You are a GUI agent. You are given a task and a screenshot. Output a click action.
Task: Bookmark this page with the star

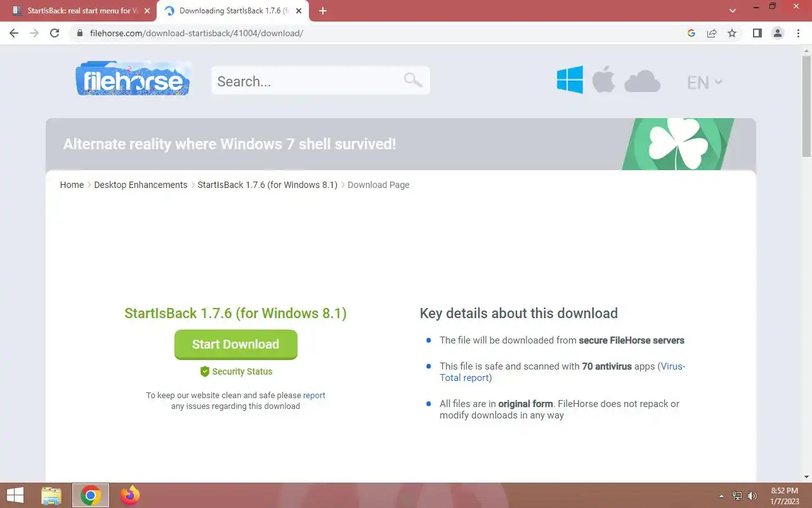[732, 33]
